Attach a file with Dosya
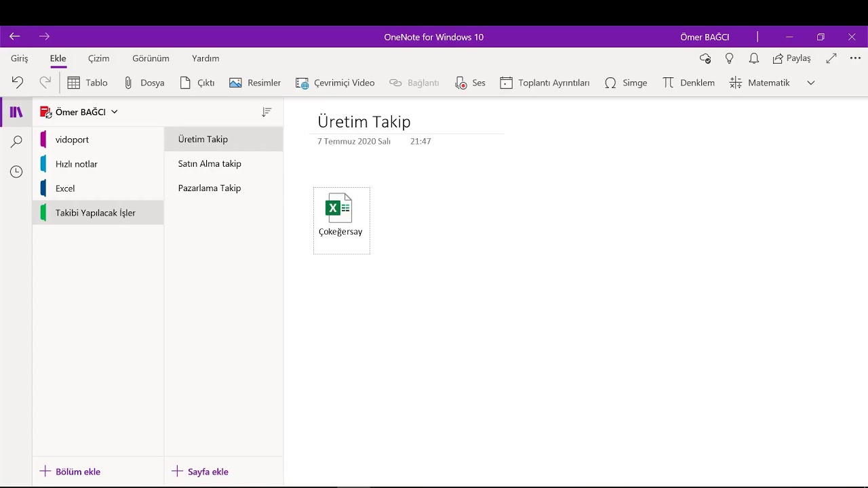 [x=144, y=83]
